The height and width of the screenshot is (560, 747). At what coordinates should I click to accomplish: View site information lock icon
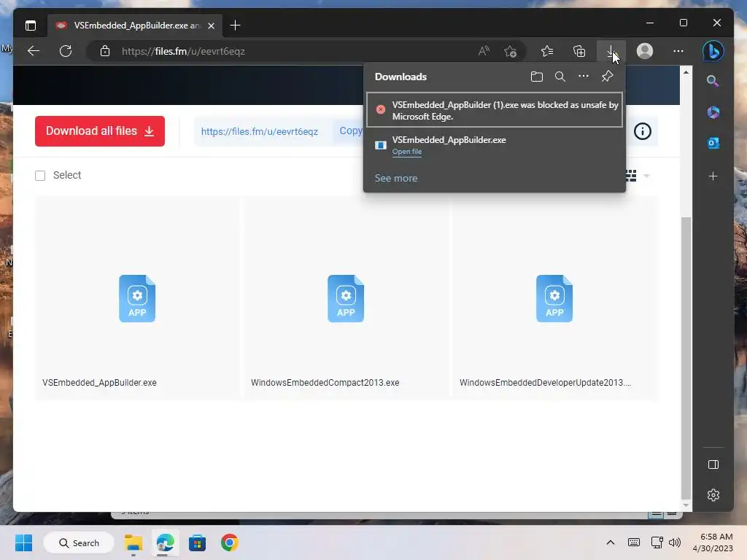click(105, 51)
